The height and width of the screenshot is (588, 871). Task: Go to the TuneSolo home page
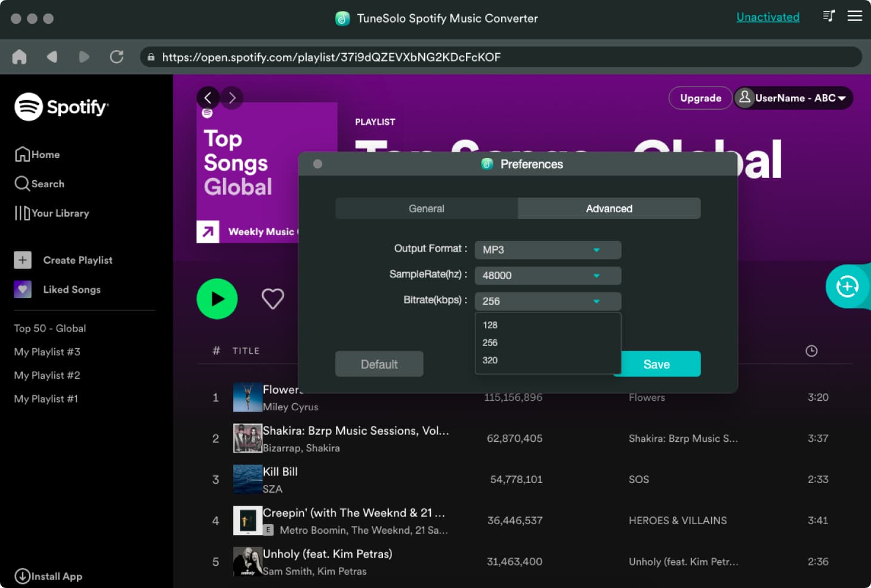pyautogui.click(x=19, y=57)
